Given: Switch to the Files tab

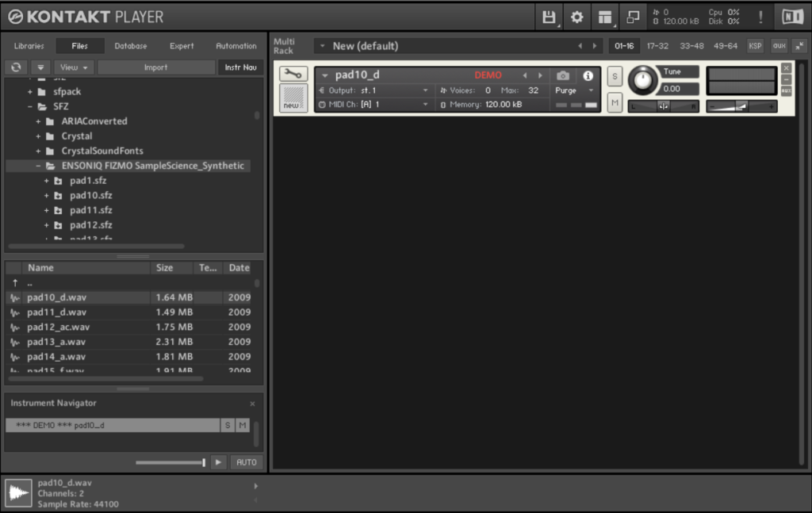Looking at the screenshot, I should [80, 46].
